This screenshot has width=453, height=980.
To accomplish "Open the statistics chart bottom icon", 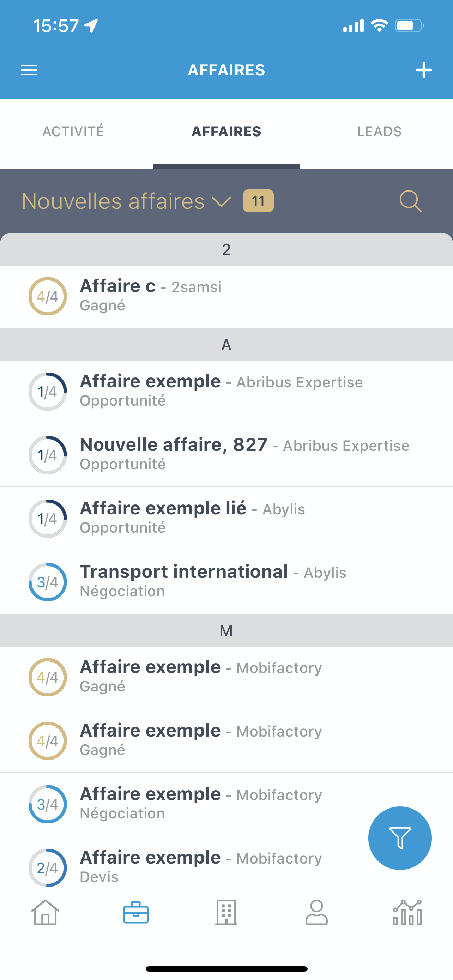I will click(x=407, y=912).
